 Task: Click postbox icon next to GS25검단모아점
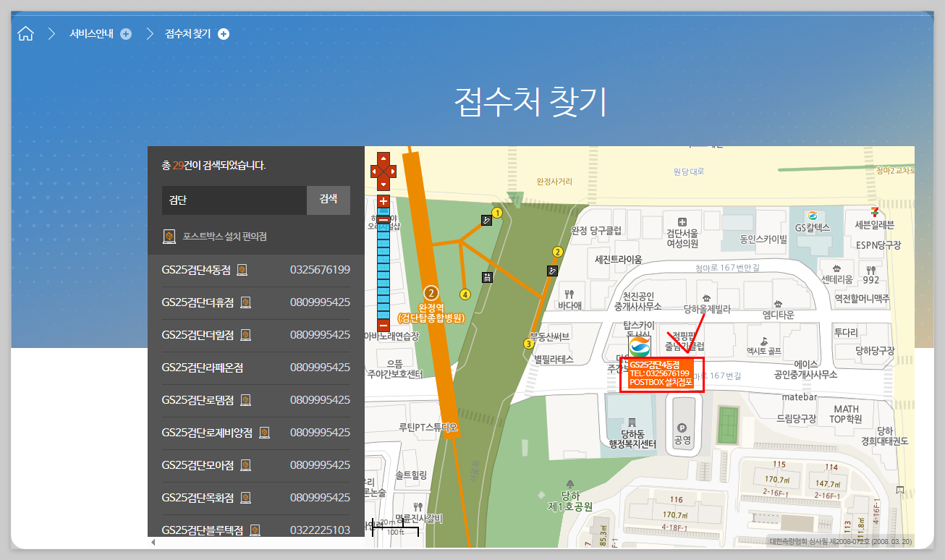245,465
